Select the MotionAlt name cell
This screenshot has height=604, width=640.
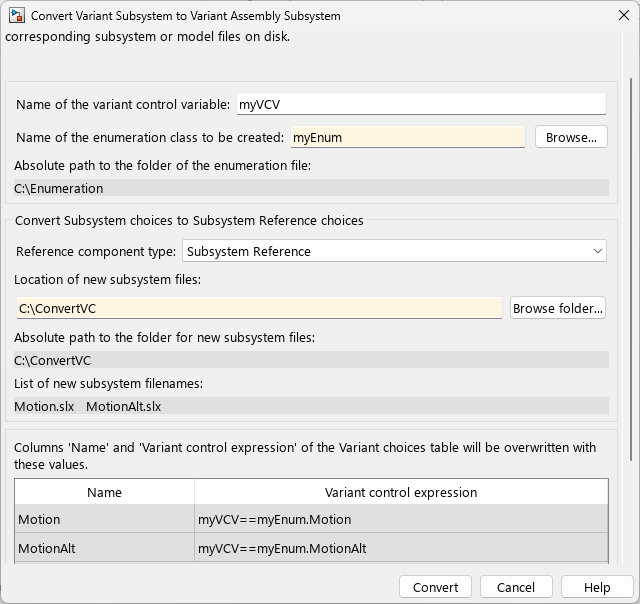(104, 548)
